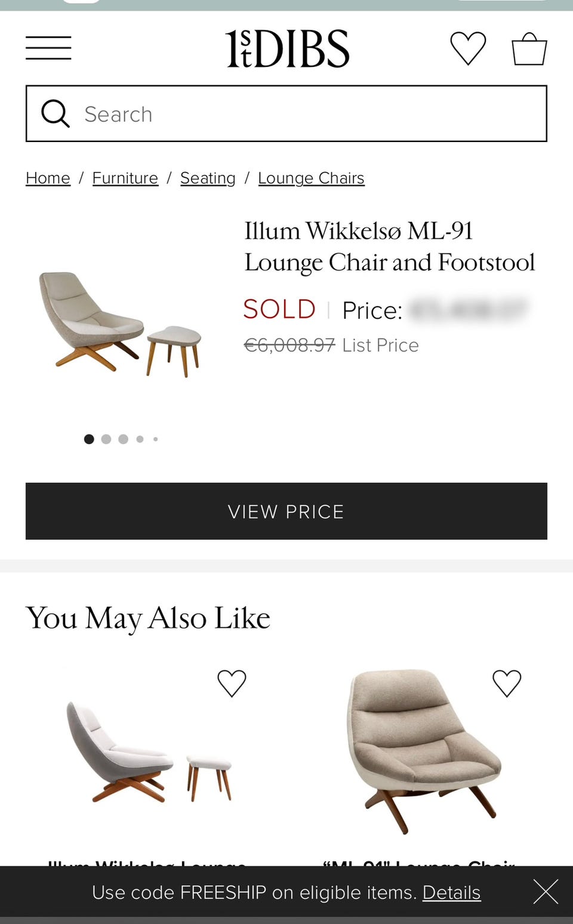Navigate to Seating breadcrumb
The height and width of the screenshot is (924, 573).
tap(208, 178)
